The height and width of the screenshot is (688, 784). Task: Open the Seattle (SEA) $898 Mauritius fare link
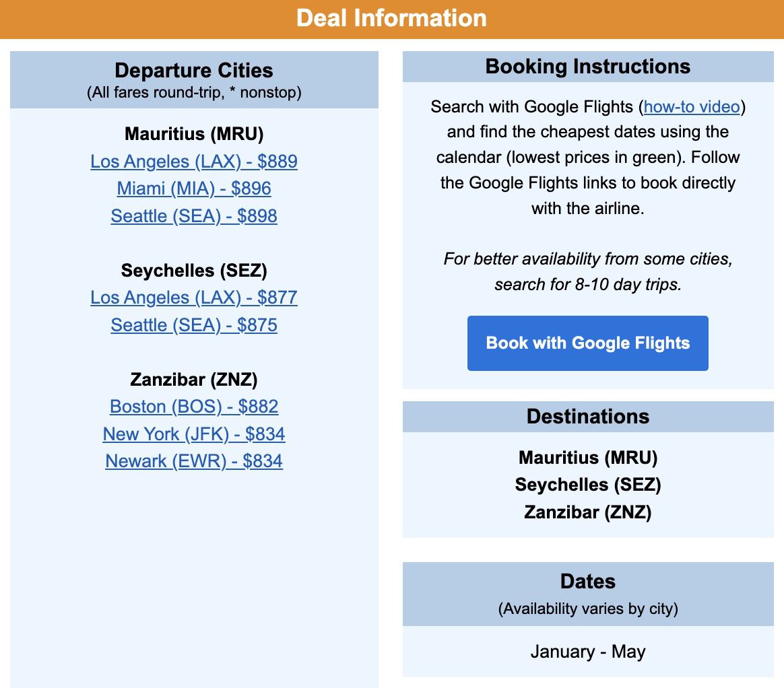(x=193, y=216)
